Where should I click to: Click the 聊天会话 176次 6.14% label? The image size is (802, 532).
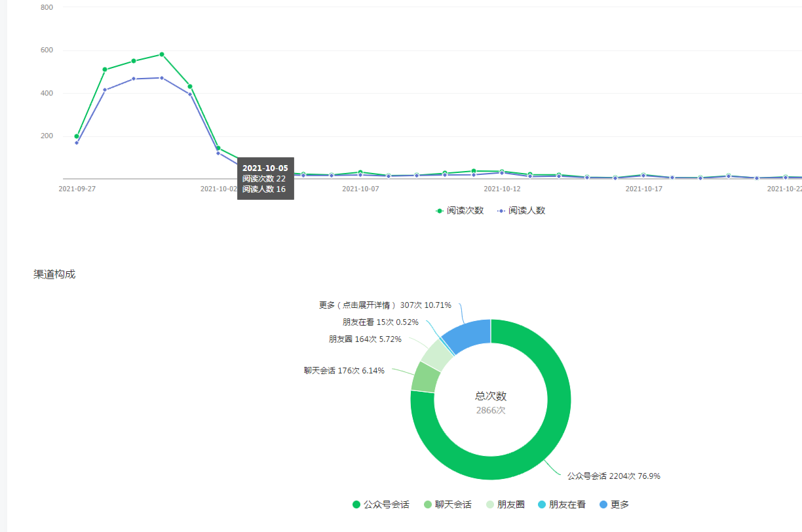coord(344,370)
